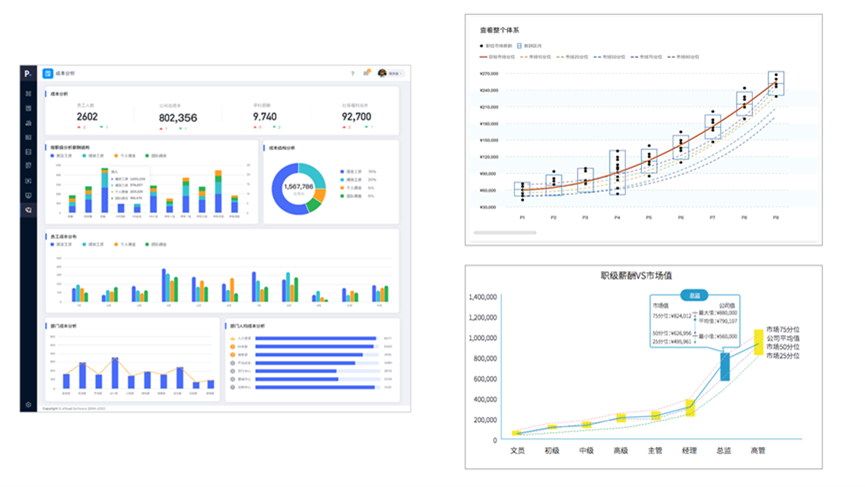Click the highlighted active sidebar icon
Screen dimensions: 865x487
(28, 209)
